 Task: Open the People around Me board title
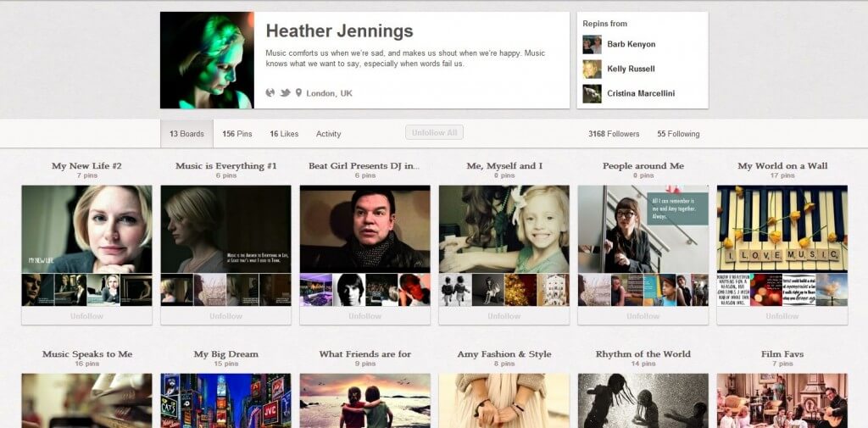643,165
